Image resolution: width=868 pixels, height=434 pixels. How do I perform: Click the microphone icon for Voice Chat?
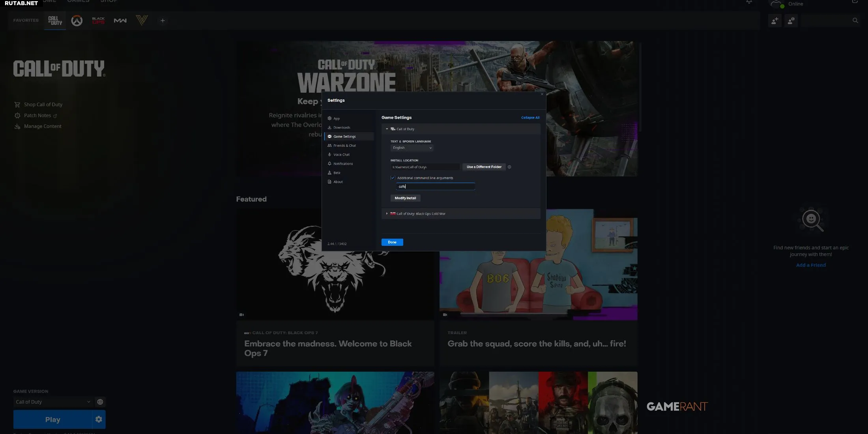pyautogui.click(x=329, y=155)
